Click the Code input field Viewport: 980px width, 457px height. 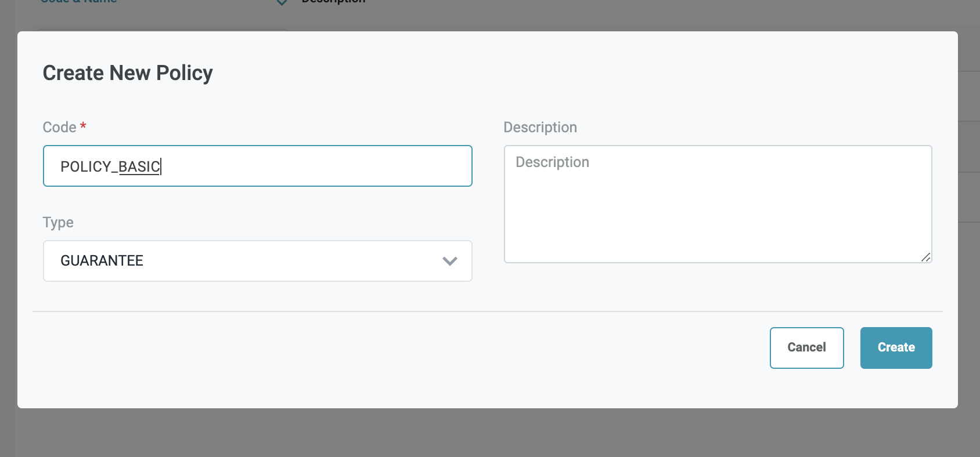tap(314, 166)
